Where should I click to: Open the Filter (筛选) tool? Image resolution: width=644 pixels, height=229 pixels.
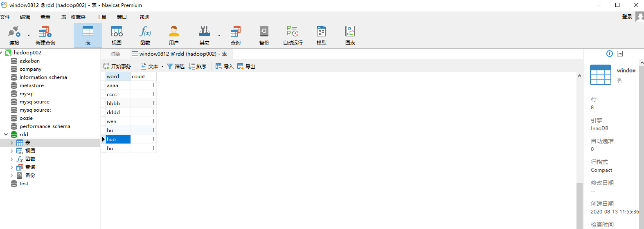tap(176, 66)
